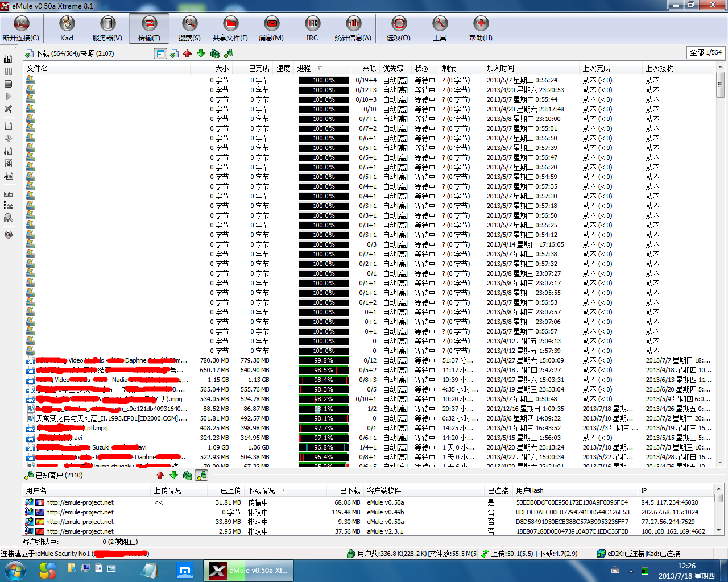
Task: Pause the download using the sidebar pause icon
Action: [9, 72]
